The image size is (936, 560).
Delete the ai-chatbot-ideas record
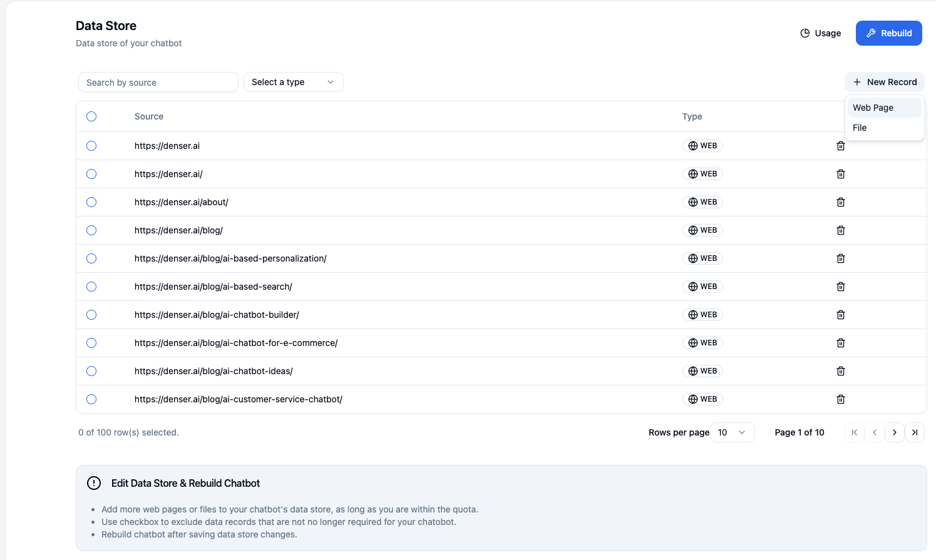click(x=841, y=371)
